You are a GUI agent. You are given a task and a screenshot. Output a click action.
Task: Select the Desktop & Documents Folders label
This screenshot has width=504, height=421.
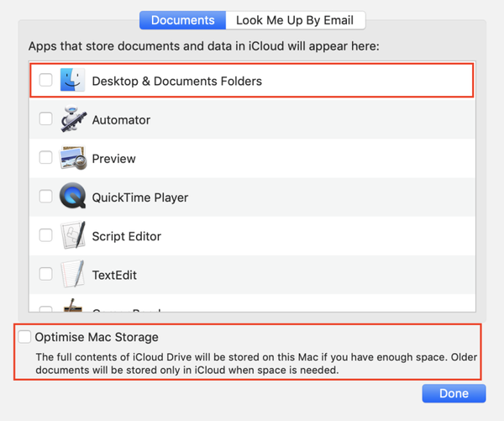coord(176,82)
